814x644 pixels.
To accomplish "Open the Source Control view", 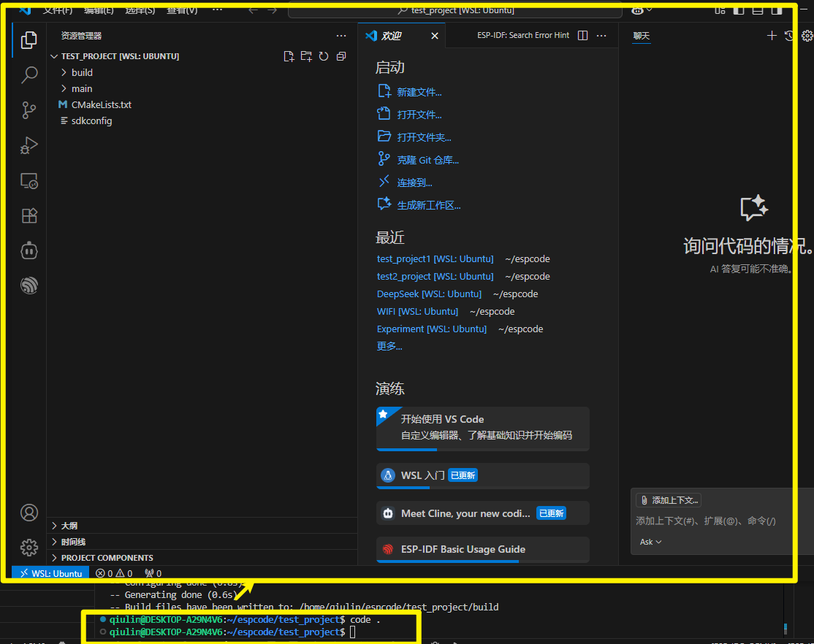I will [29, 110].
